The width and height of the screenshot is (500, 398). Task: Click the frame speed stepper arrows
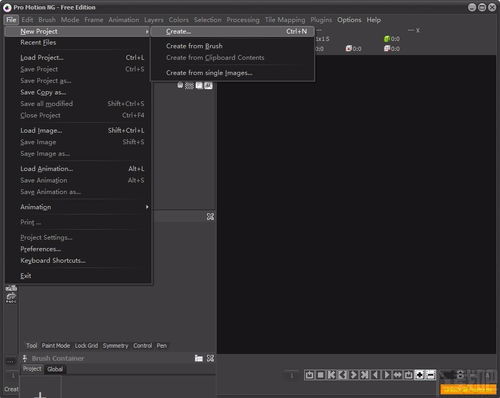click(460, 375)
